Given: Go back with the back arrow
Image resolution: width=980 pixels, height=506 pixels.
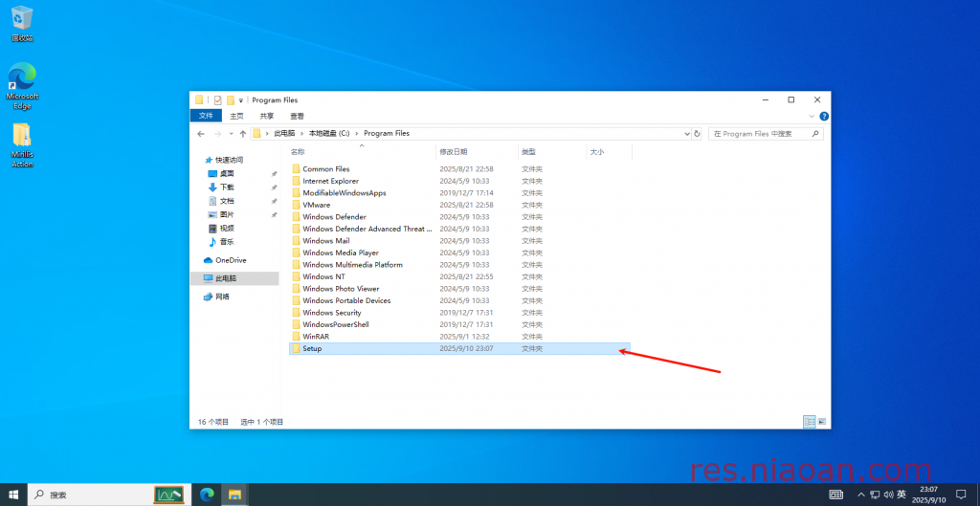Looking at the screenshot, I should (201, 134).
